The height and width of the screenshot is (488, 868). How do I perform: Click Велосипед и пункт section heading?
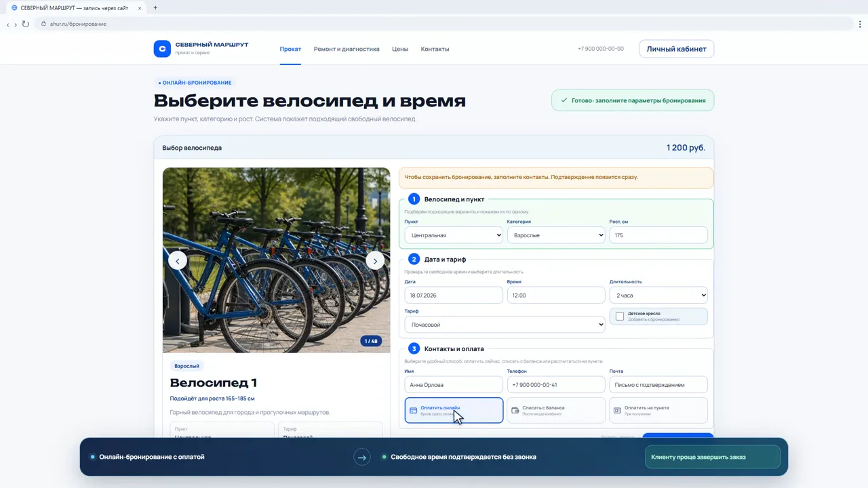[454, 199]
